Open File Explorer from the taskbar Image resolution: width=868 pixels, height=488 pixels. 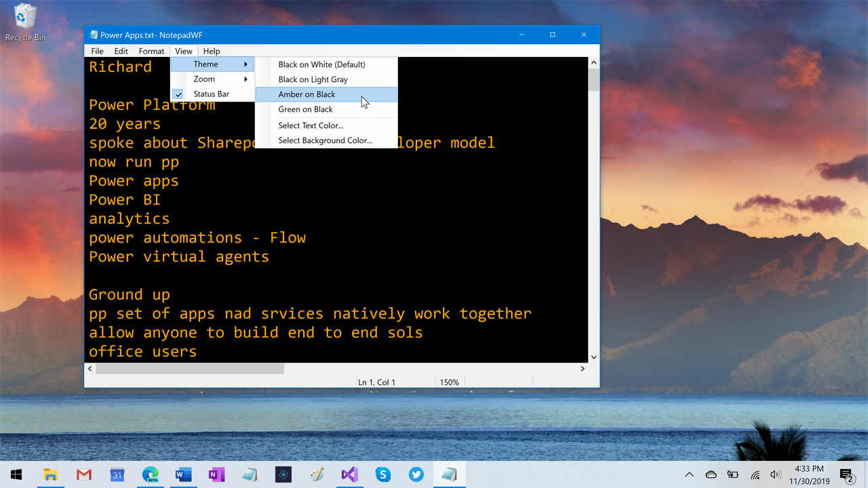point(50,474)
